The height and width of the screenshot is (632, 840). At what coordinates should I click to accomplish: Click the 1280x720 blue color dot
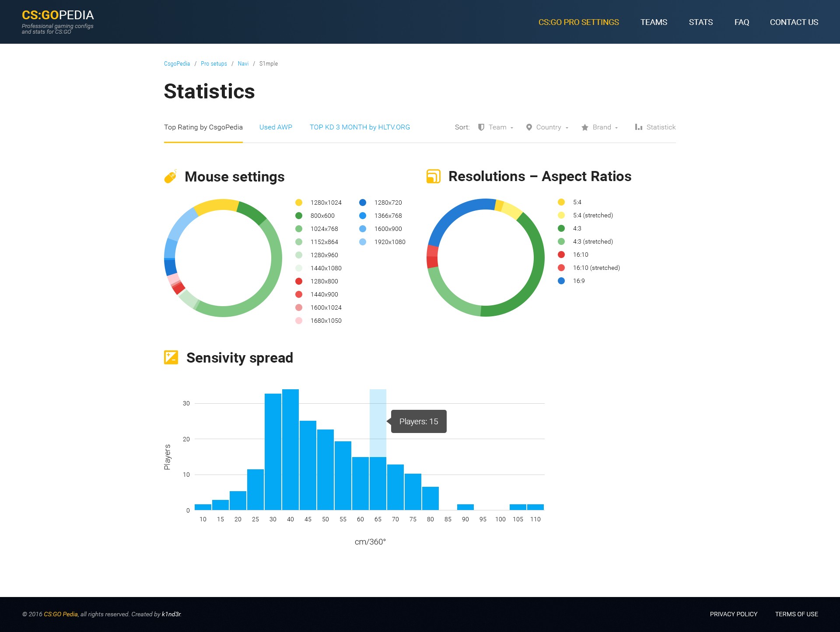pyautogui.click(x=363, y=203)
